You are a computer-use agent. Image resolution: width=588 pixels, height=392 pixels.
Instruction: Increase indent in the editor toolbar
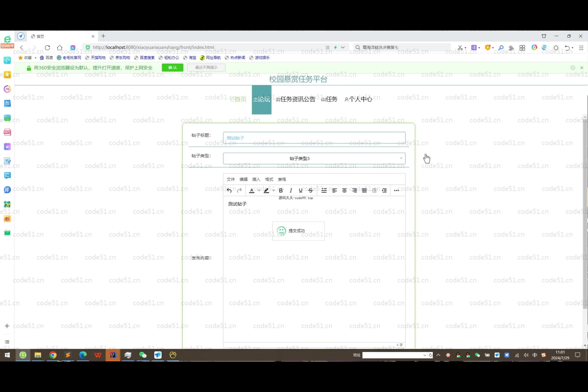tap(384, 191)
